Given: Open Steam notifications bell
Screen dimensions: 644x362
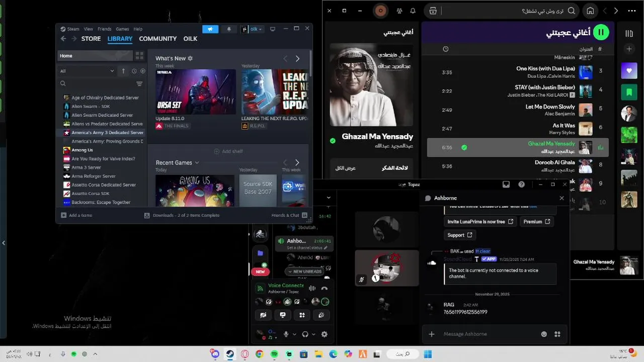Looking at the screenshot, I should tap(229, 29).
